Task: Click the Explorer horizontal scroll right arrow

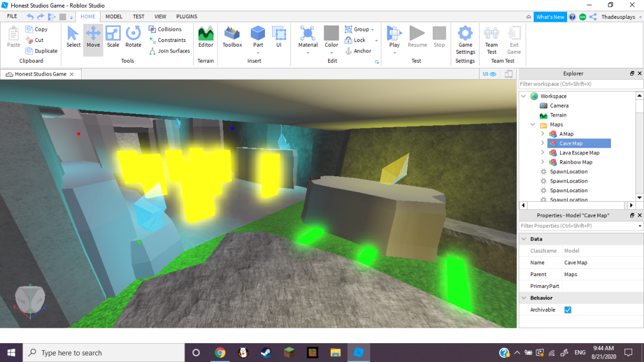Action: [x=631, y=205]
